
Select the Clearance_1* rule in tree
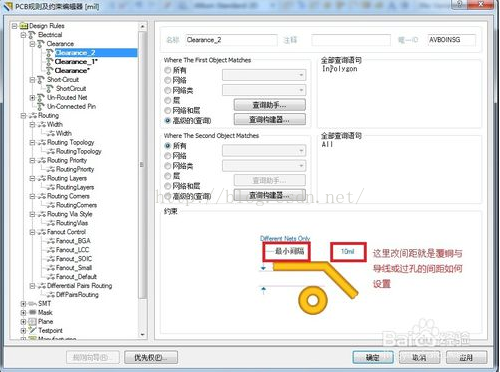tap(76, 62)
